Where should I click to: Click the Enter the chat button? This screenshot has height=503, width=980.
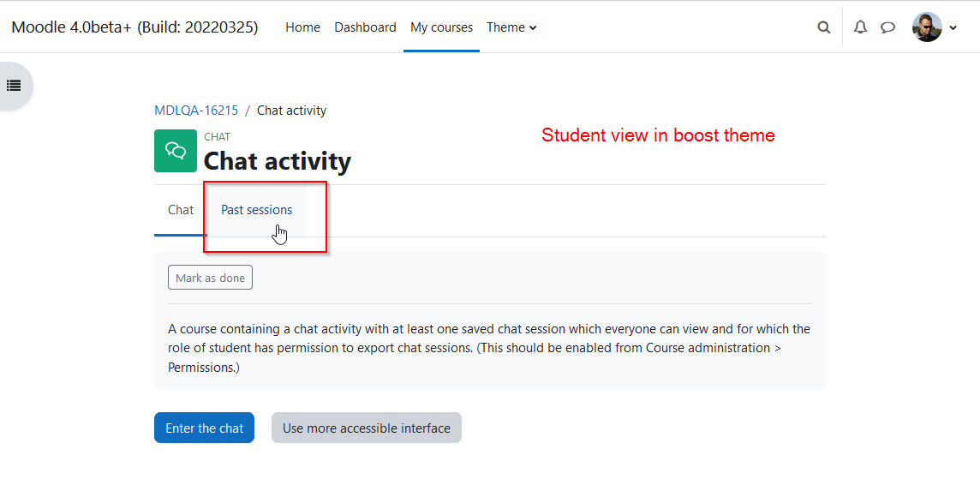pos(205,428)
